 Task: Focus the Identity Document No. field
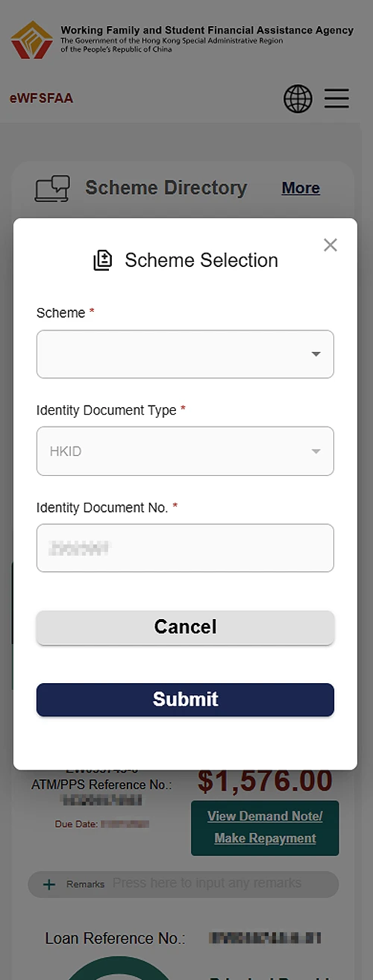click(185, 548)
